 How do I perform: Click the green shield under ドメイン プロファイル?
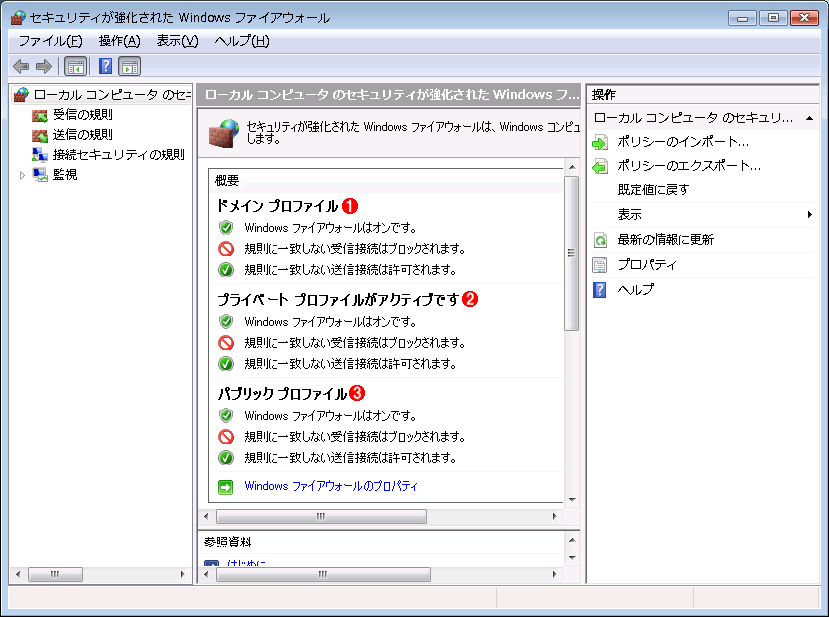(226, 228)
